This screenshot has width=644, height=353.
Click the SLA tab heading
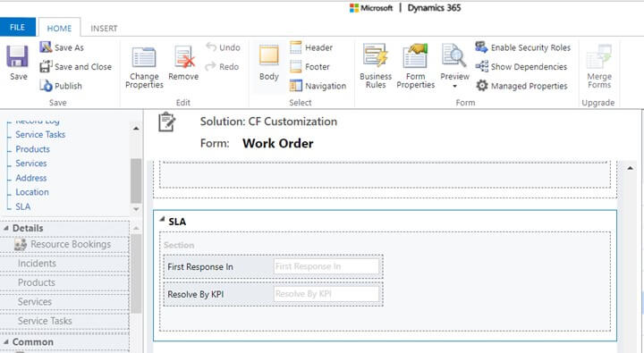pyautogui.click(x=177, y=222)
